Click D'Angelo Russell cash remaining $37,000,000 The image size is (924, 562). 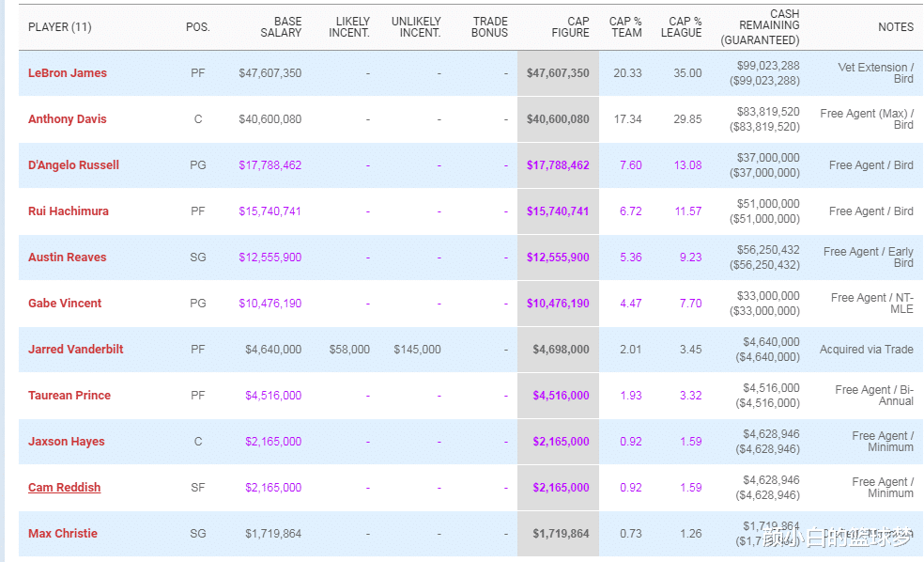point(768,158)
